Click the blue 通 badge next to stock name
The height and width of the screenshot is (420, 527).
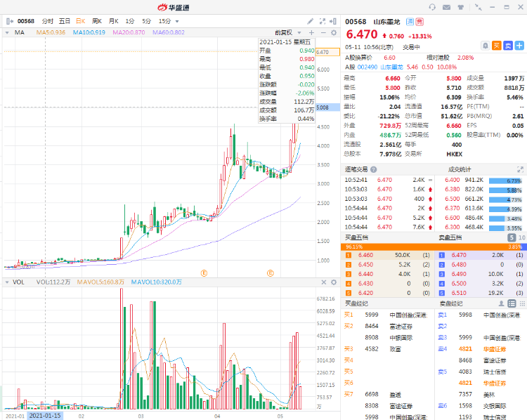click(x=410, y=22)
